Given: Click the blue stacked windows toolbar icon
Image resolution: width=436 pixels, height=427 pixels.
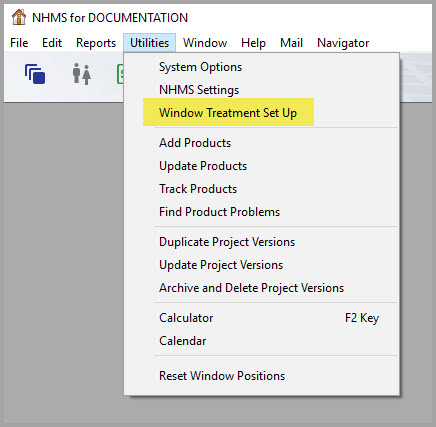Looking at the screenshot, I should [35, 74].
